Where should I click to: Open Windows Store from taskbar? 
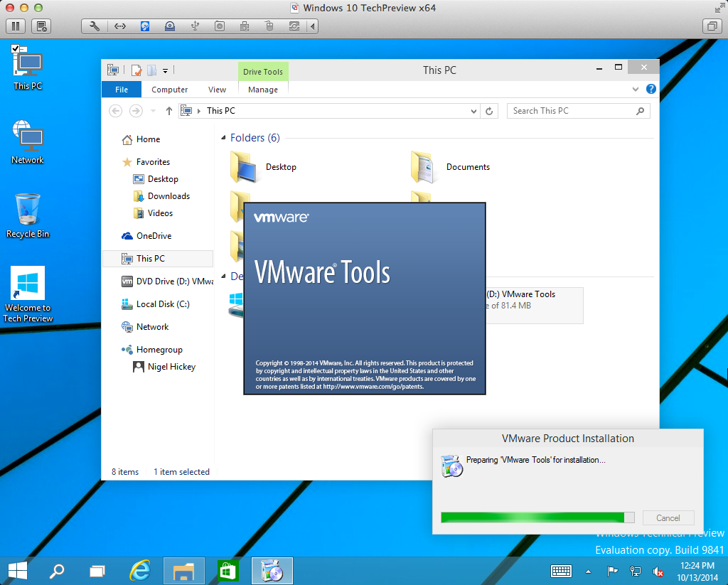click(227, 571)
